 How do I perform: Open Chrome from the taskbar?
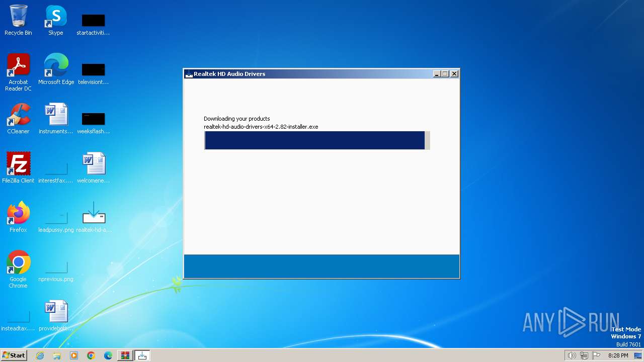91,355
